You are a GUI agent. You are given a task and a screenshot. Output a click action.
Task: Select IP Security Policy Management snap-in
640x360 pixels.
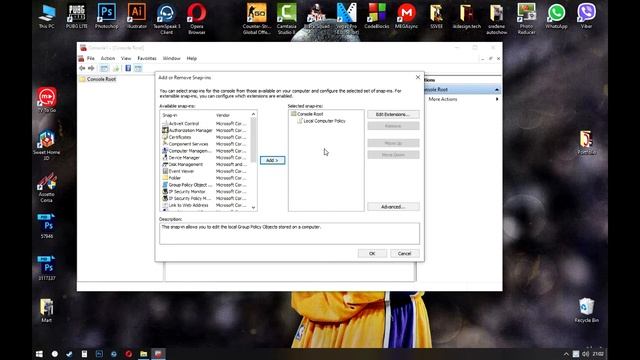189,198
